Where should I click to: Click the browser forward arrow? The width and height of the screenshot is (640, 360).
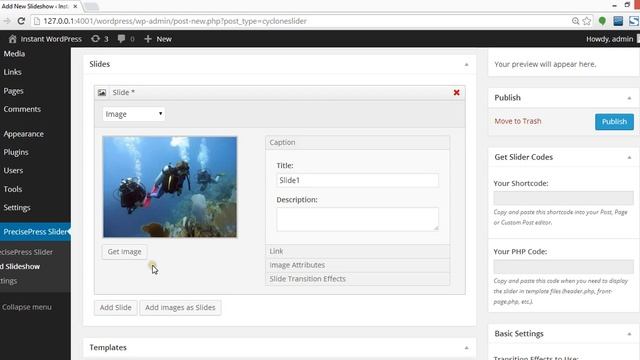point(7,21)
